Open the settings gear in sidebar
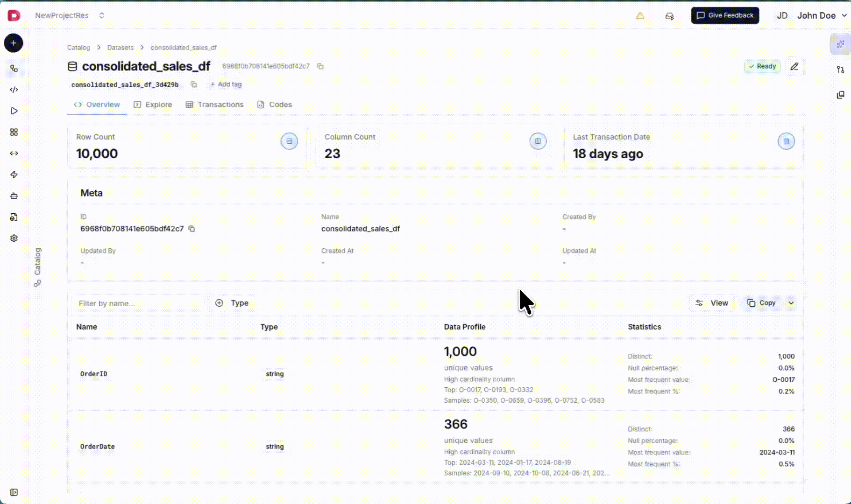851x504 pixels. click(14, 238)
